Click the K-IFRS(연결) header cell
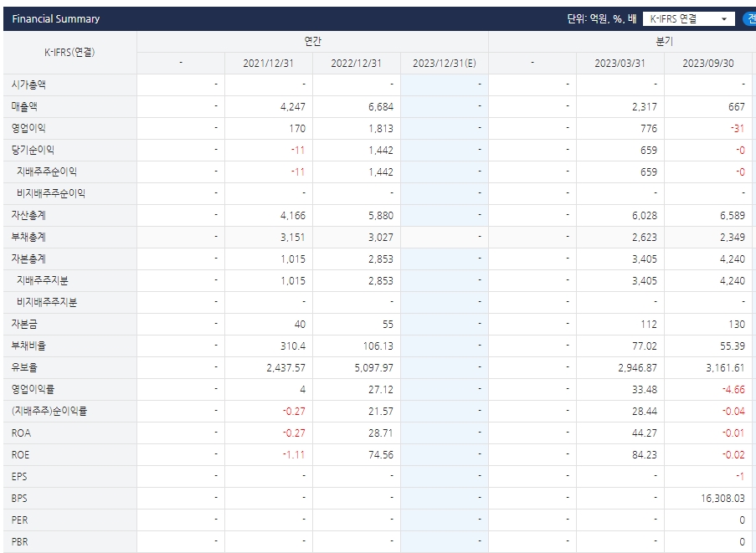The height and width of the screenshot is (553, 756). pos(69,52)
